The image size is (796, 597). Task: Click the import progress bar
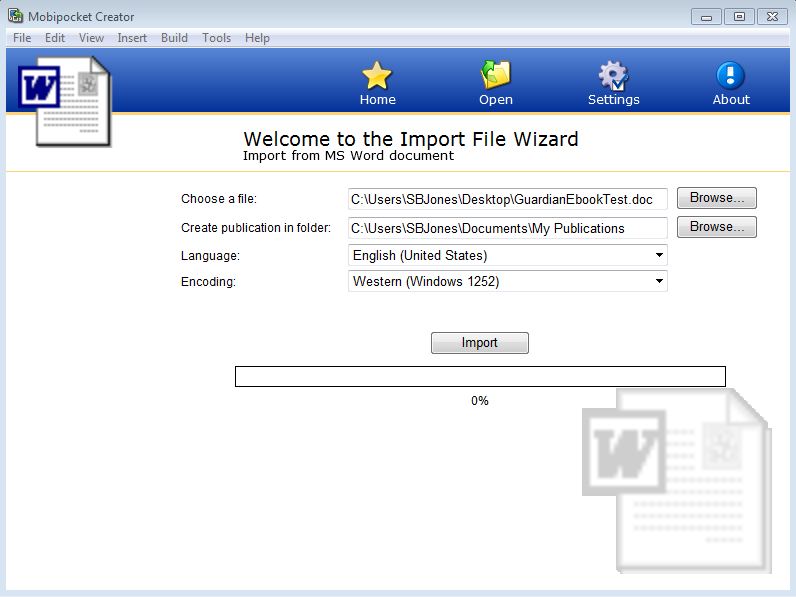coord(480,376)
